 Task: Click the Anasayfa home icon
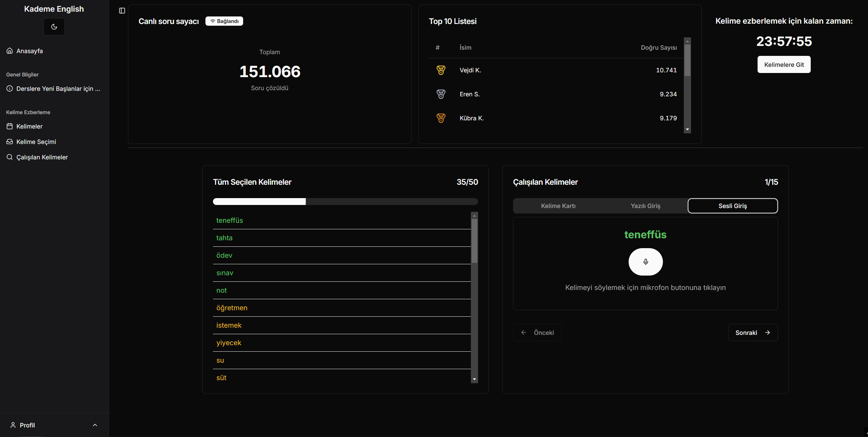coord(10,51)
